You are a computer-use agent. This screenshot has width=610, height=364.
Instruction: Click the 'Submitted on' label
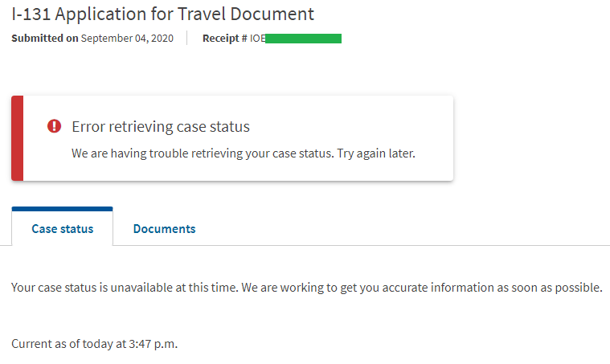(x=45, y=38)
